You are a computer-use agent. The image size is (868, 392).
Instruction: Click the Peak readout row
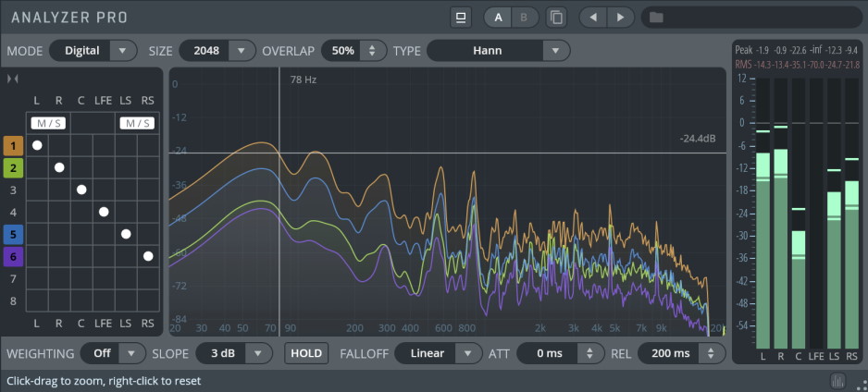pos(797,50)
